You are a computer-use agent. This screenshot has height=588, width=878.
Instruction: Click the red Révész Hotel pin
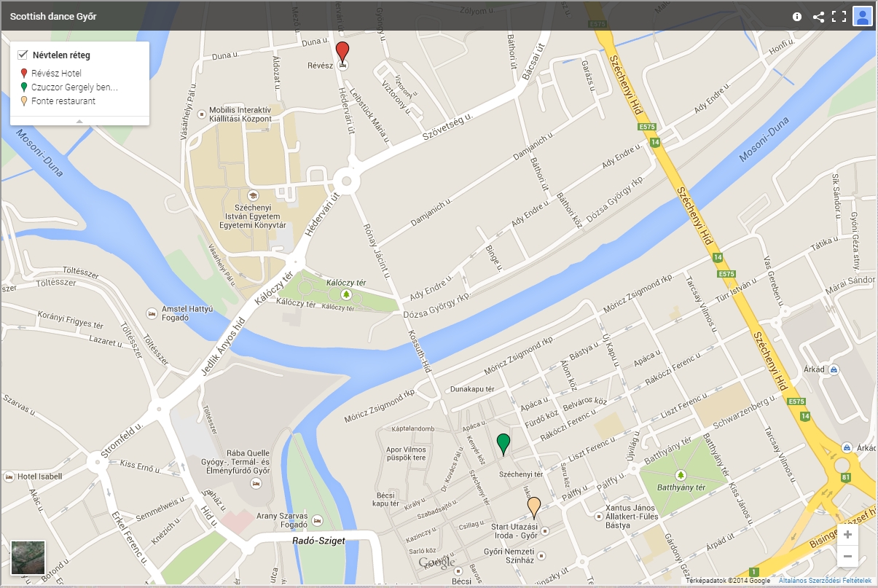click(342, 52)
